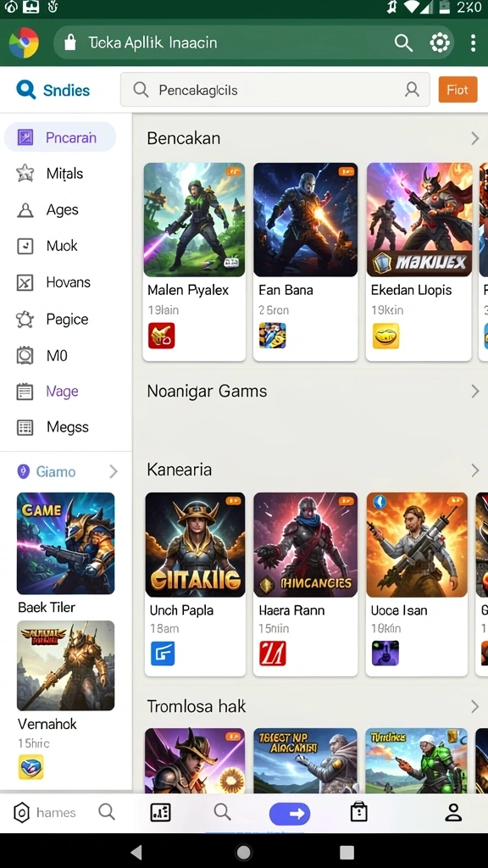Open the Unch Papla game artwork

point(195,545)
